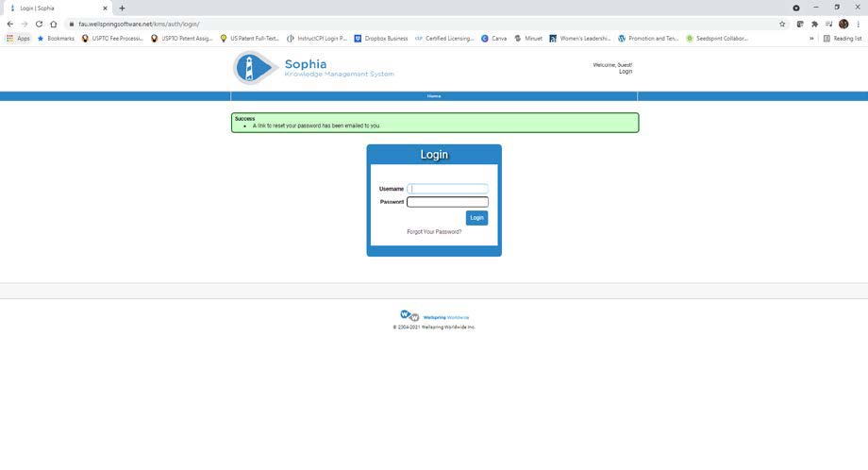The height and width of the screenshot is (470, 868).
Task: Click the browser back arrow
Action: pyautogui.click(x=10, y=24)
